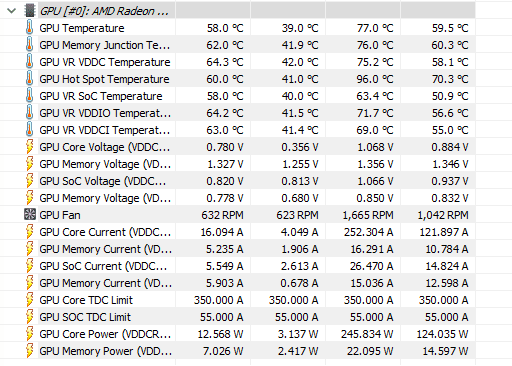Click VR VDDCI minimum value 41.4 °C
The image size is (512, 366).
(x=300, y=130)
